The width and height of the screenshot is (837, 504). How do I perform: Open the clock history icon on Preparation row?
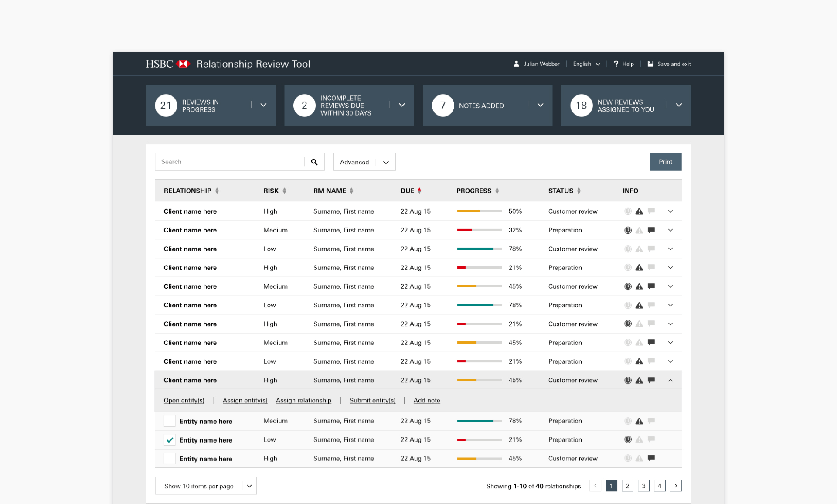tap(628, 230)
